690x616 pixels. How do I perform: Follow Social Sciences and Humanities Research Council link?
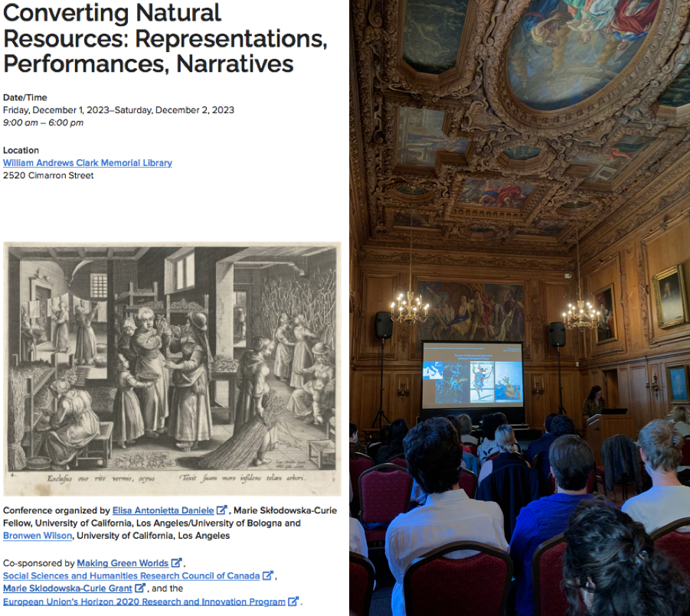(x=131, y=575)
